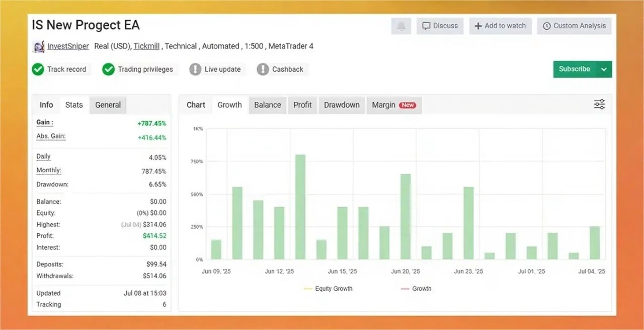The width and height of the screenshot is (644, 330).
Task: Click the InvestSniper avatar icon
Action: click(39, 46)
